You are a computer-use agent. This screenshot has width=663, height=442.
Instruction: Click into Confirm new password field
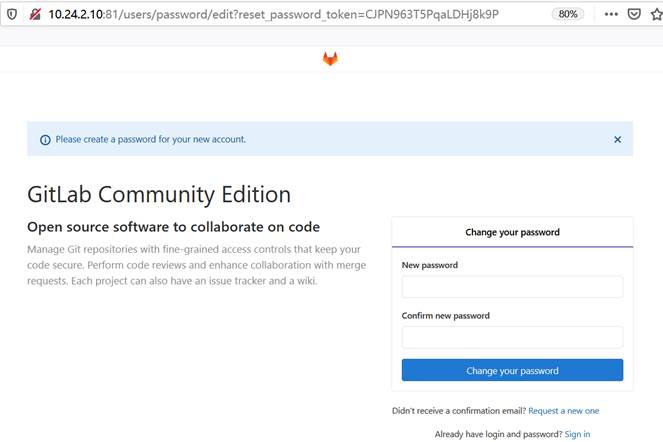coord(512,337)
